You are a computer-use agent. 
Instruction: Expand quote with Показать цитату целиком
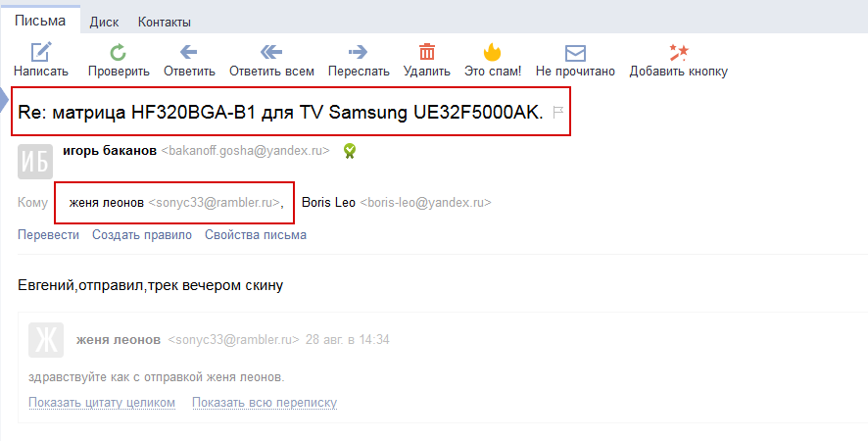pyautogui.click(x=102, y=403)
